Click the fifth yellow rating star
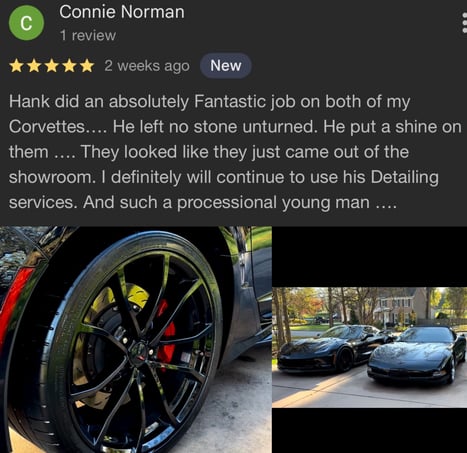The height and width of the screenshot is (453, 467). [87, 66]
